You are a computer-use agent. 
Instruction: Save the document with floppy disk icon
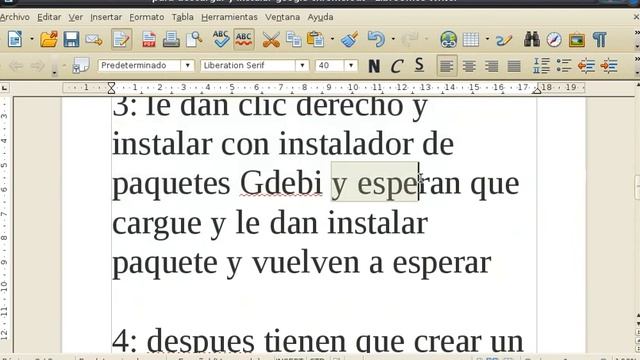pos(71,40)
